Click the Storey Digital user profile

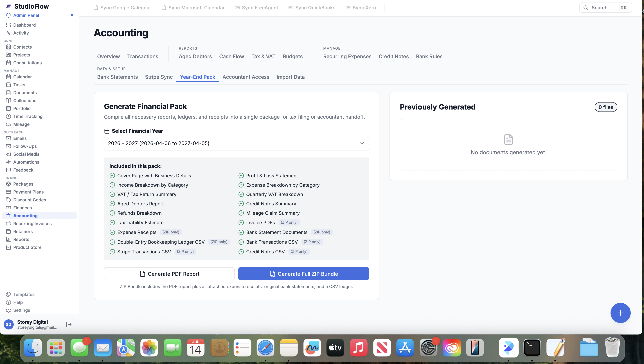[31, 324]
